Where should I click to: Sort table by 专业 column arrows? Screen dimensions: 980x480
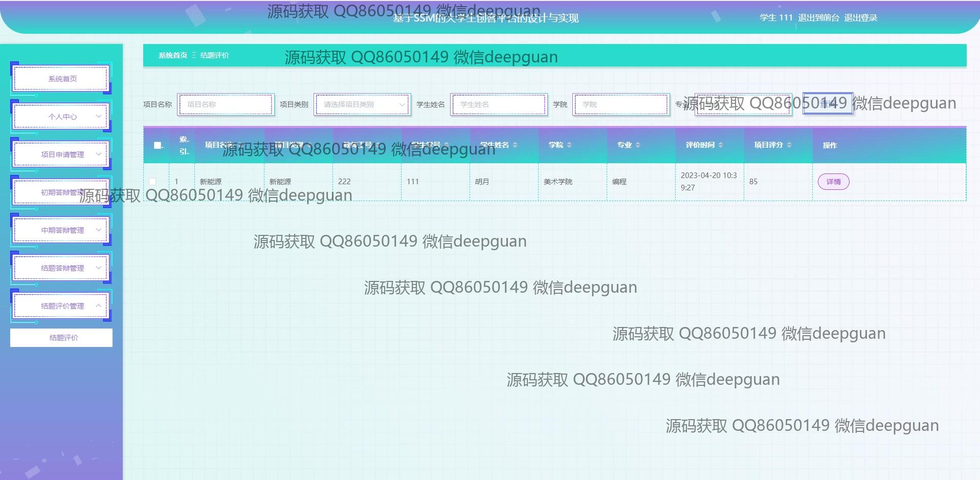[x=637, y=145]
